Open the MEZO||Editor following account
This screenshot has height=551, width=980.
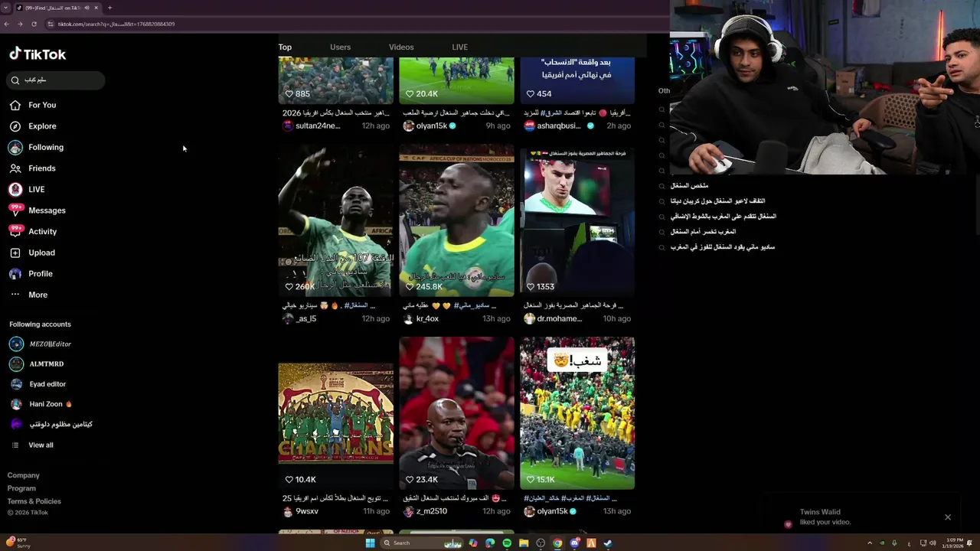point(41,344)
